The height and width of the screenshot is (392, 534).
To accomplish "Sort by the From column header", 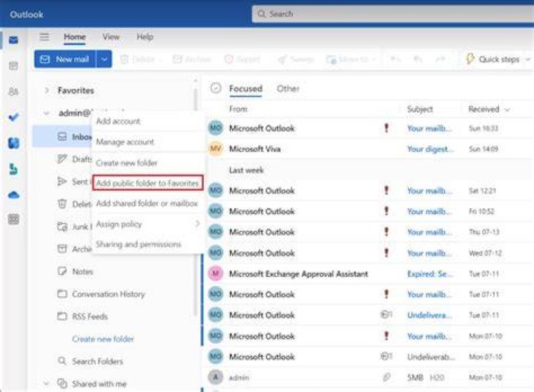I will 238,109.
